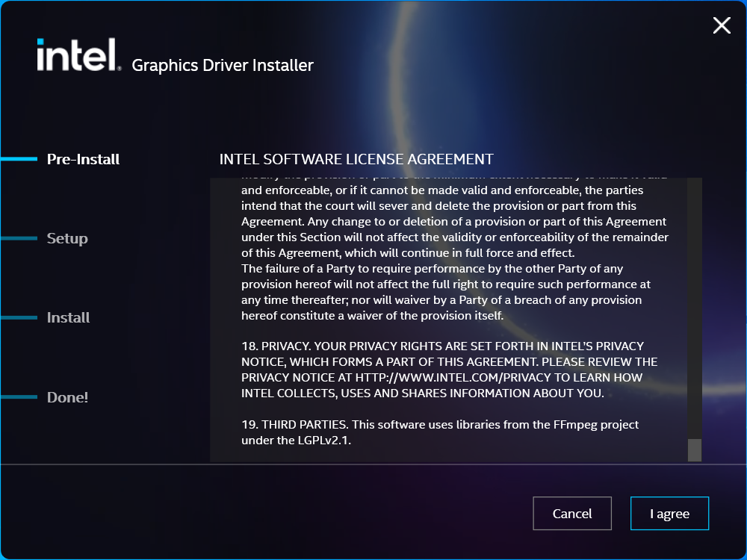The height and width of the screenshot is (560, 747).
Task: Click the THIRD PARTIES paragraph
Action: (441, 432)
